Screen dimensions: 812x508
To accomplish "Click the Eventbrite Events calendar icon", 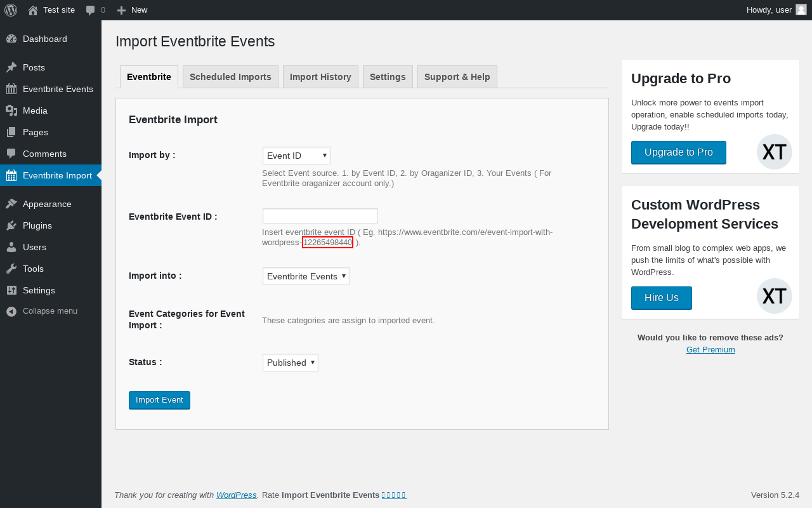I will 11,89.
